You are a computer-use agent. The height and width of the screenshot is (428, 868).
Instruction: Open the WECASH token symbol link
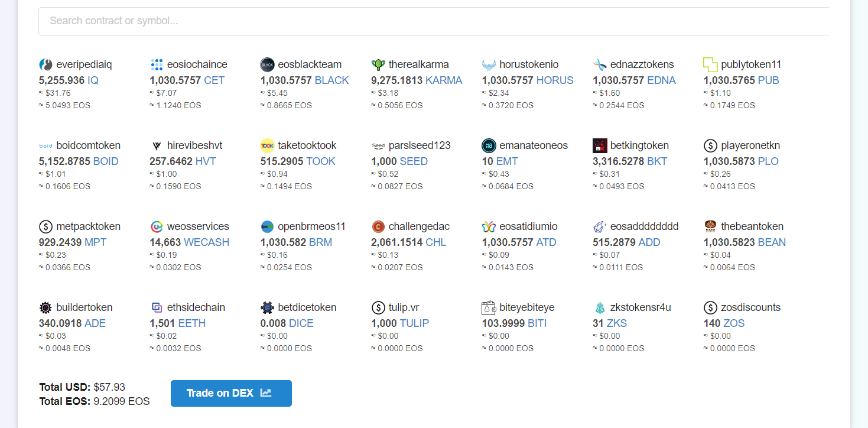[x=206, y=242]
